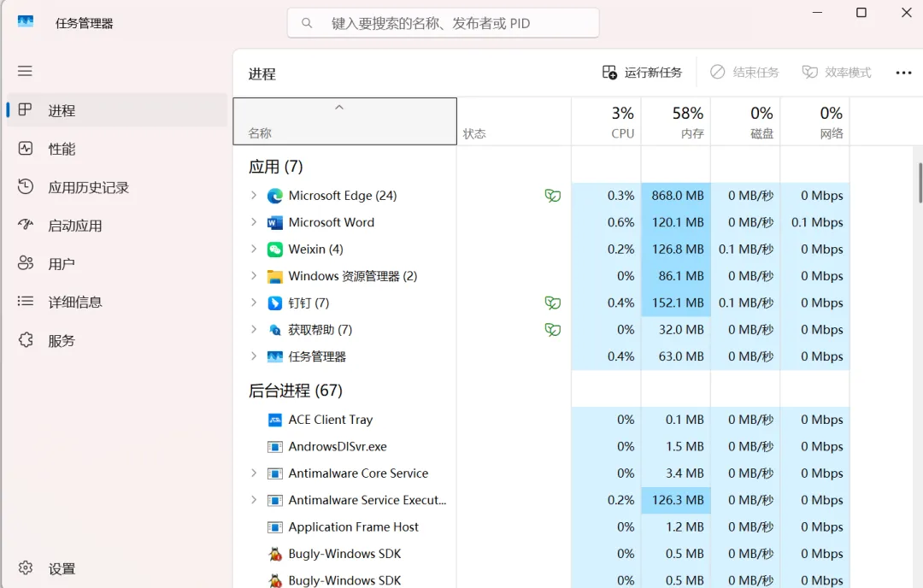Switch to the 性能 sidebar tab
The image size is (923, 588).
(x=117, y=149)
